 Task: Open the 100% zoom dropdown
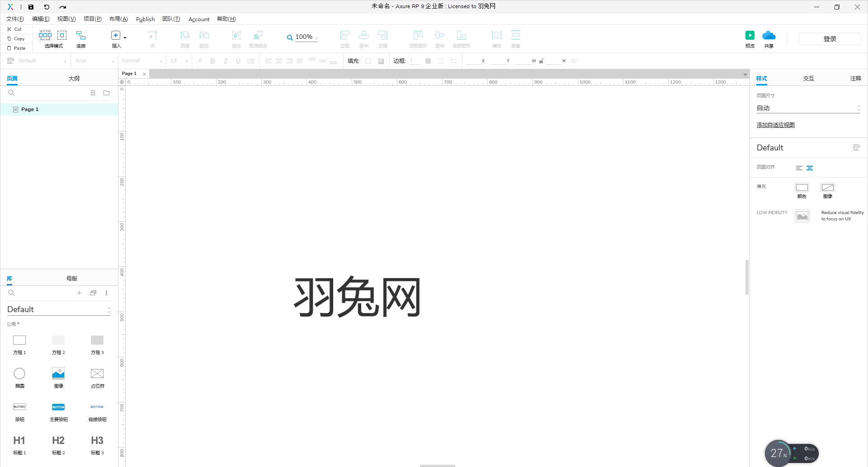[317, 37]
